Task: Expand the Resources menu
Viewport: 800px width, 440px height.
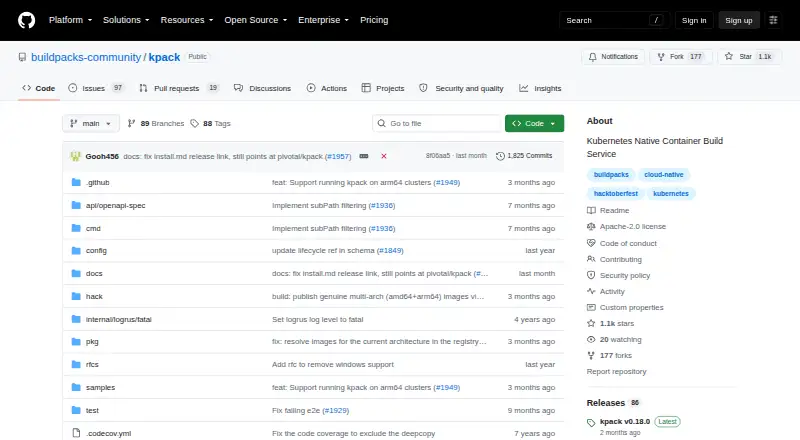Action: pos(187,20)
